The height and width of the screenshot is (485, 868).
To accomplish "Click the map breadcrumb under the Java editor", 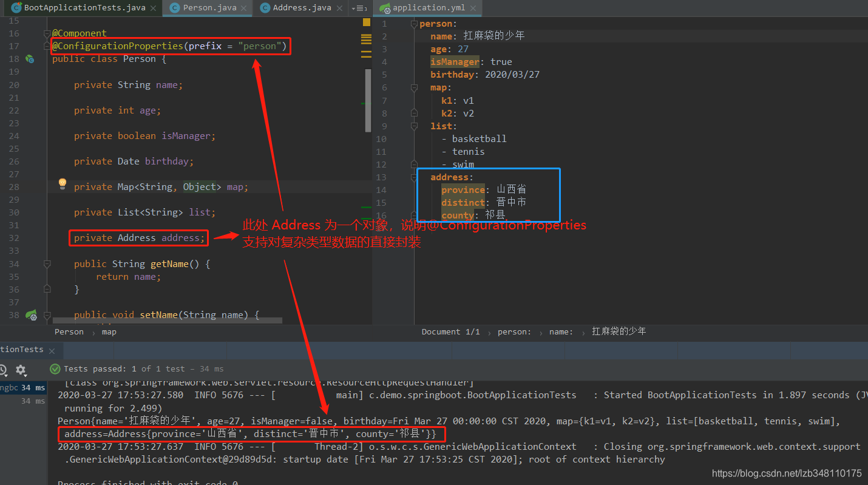I will tap(109, 332).
